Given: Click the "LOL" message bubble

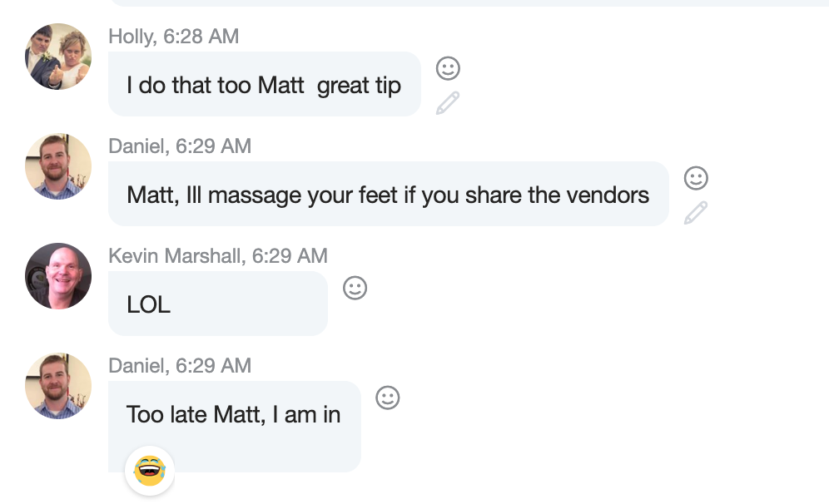Looking at the screenshot, I should tap(217, 304).
